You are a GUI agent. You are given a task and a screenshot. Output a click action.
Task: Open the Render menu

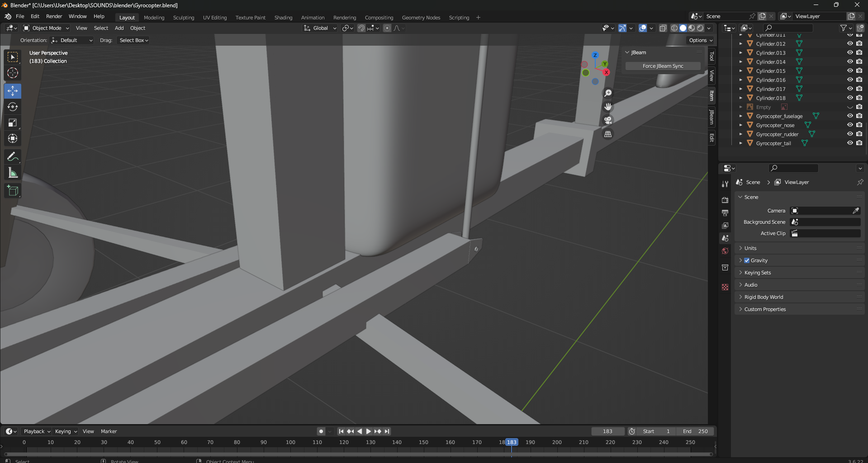tap(54, 16)
